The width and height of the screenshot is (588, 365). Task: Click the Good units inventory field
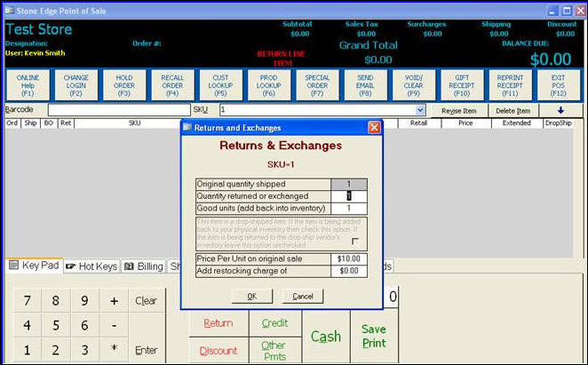click(349, 208)
